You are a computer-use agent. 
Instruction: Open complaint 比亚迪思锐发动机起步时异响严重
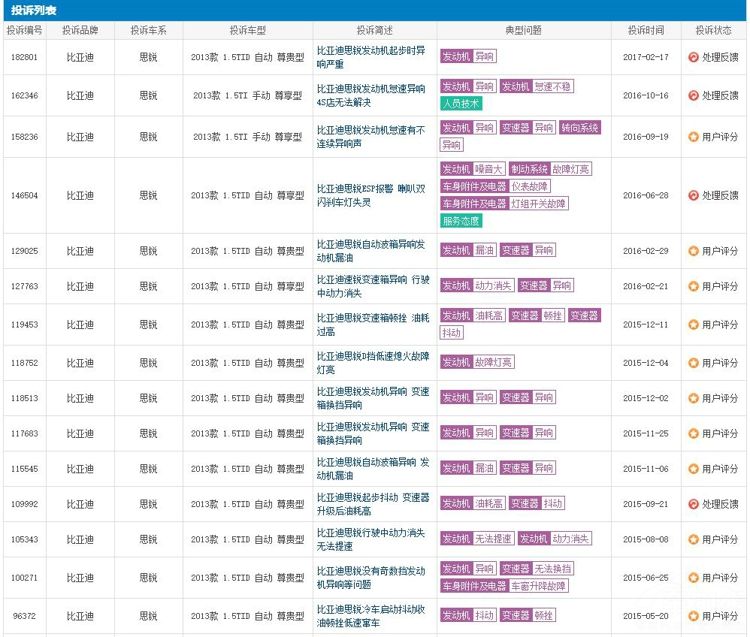pyautogui.click(x=371, y=57)
